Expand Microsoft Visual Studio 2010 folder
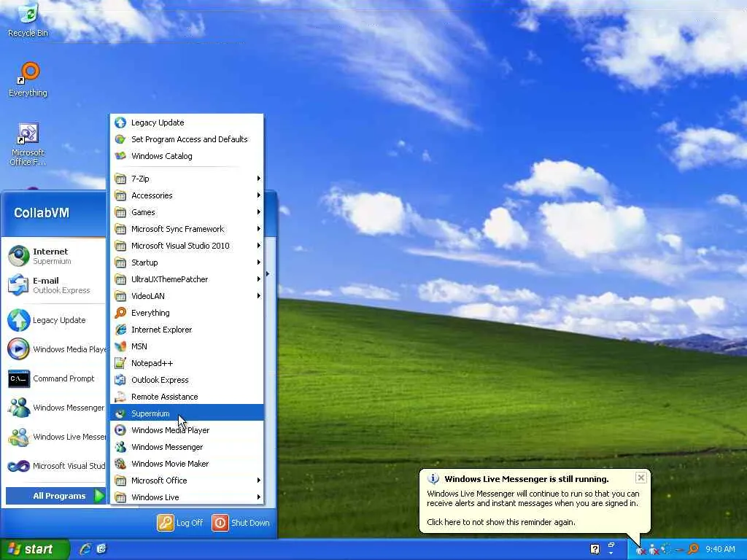The image size is (747, 560). click(186, 246)
